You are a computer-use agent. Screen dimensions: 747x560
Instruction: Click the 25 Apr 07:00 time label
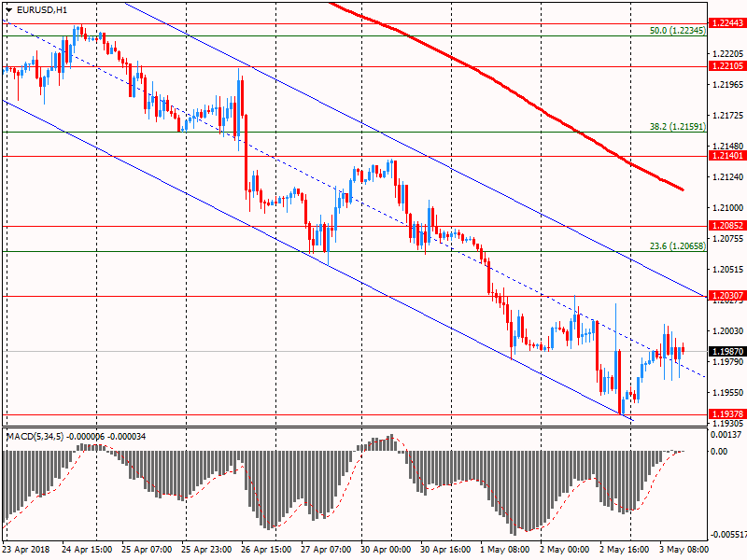pyautogui.click(x=147, y=550)
